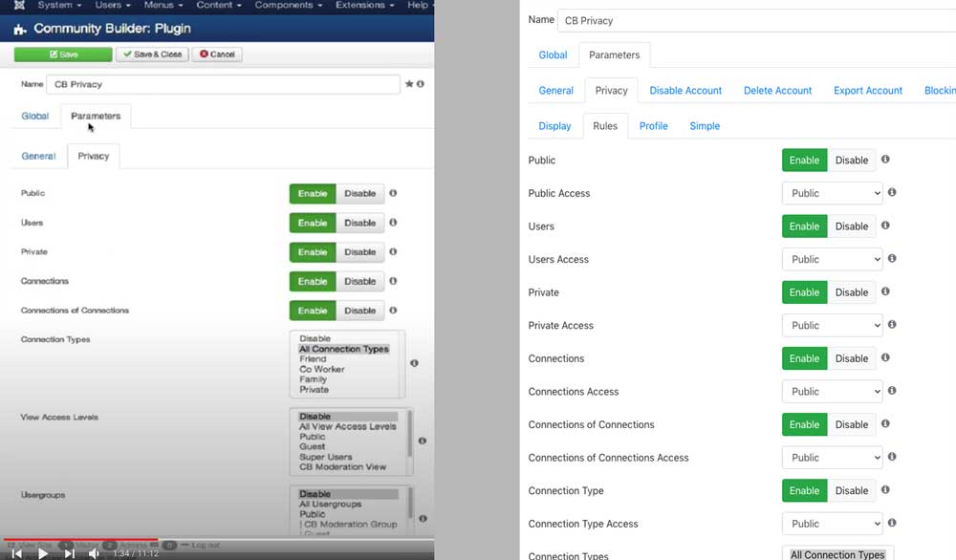Click the Joomla logo in the admin menu bar
956x560 pixels.
click(x=19, y=5)
